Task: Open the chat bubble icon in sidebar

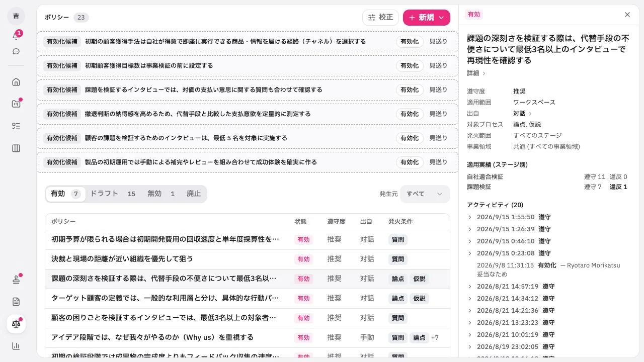Action: coord(16,51)
